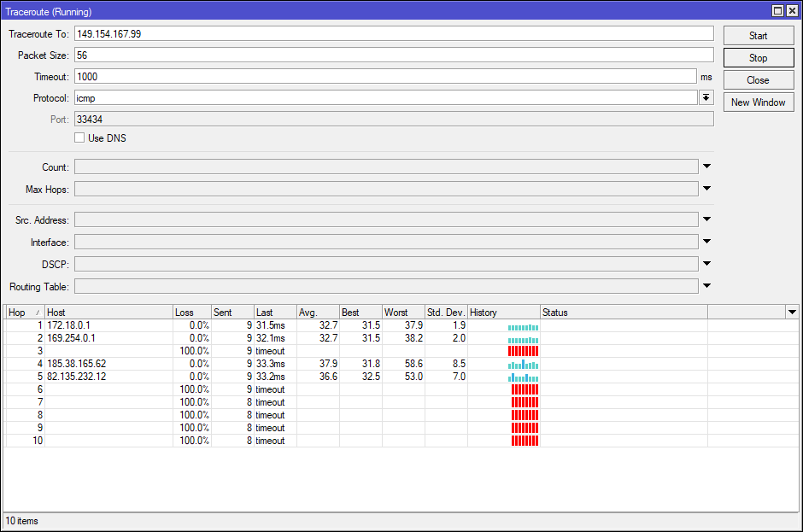The width and height of the screenshot is (803, 532).
Task: Click the Avg. value 37.9
Action: pos(328,364)
